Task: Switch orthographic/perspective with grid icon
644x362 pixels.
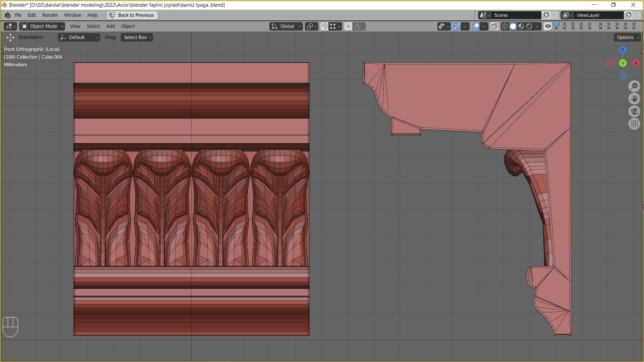Action: click(x=634, y=124)
